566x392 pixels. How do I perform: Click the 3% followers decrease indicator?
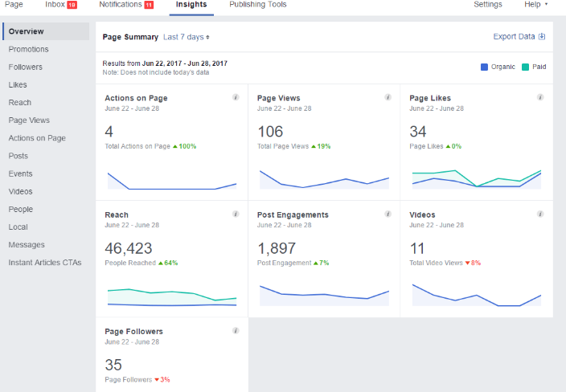pos(162,380)
